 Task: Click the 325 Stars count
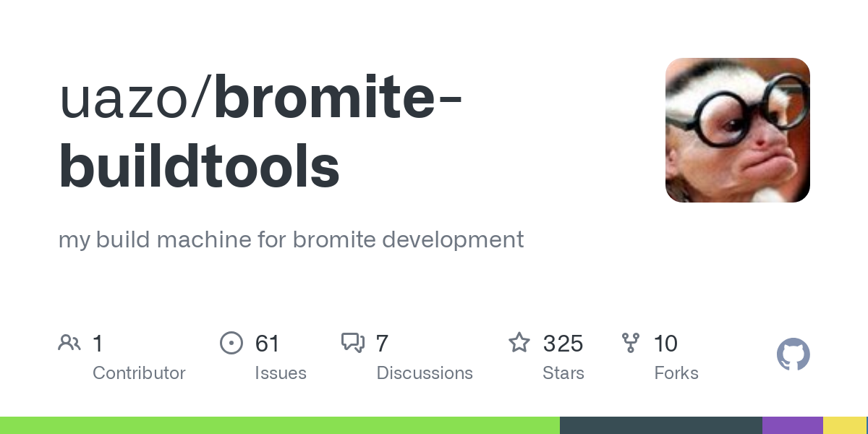(563, 344)
